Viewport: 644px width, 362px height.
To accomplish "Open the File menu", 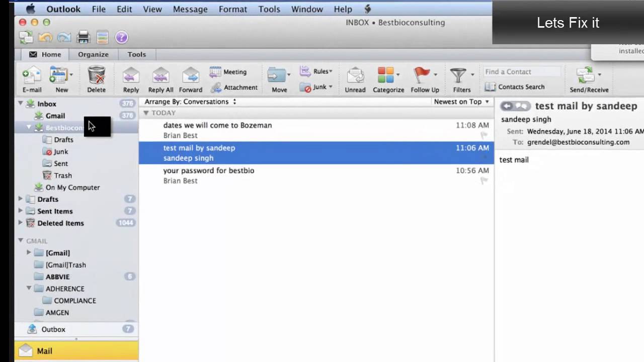I will pyautogui.click(x=99, y=9).
